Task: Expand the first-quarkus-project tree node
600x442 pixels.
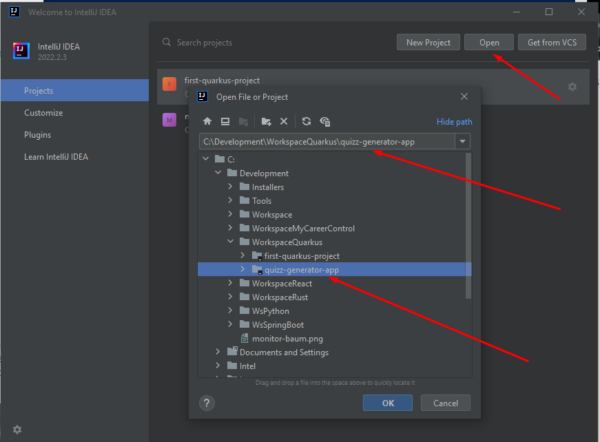Action: [242, 255]
